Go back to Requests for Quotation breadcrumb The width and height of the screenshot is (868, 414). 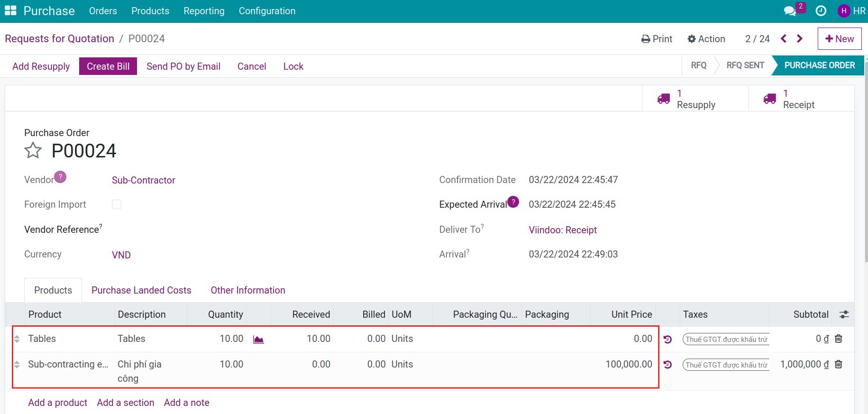[x=60, y=39]
